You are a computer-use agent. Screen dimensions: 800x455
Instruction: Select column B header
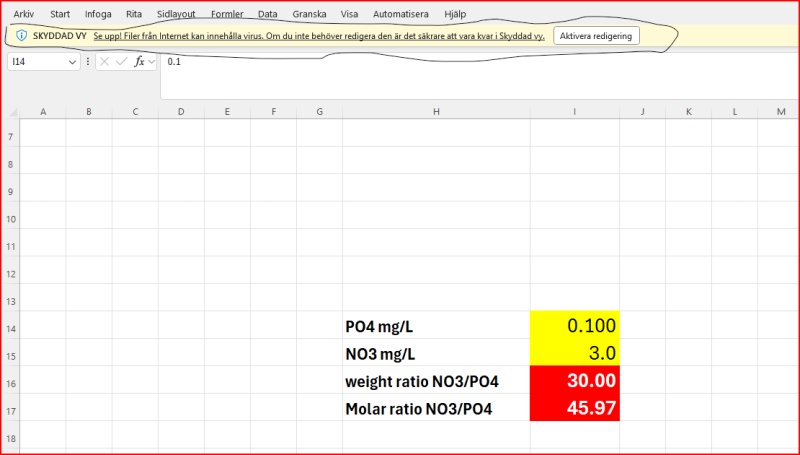coord(89,112)
